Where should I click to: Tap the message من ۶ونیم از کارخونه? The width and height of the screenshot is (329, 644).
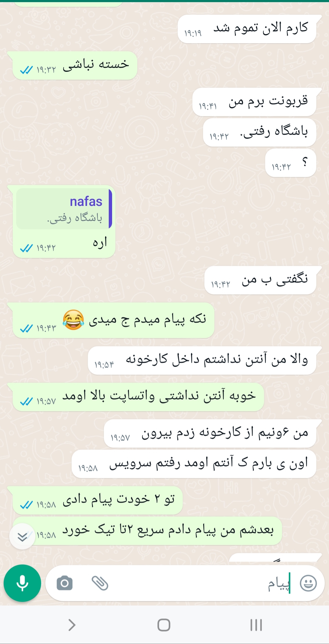[x=210, y=433]
